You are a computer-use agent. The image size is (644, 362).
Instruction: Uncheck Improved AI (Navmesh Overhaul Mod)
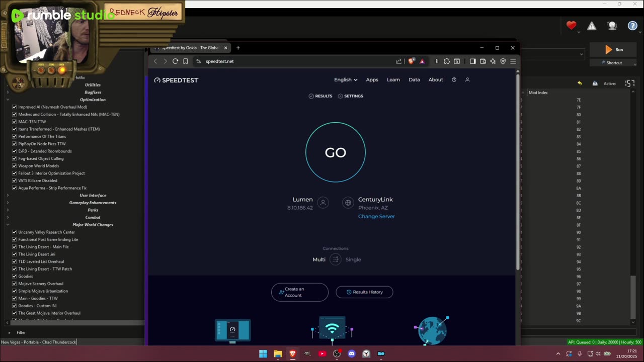pyautogui.click(x=14, y=107)
